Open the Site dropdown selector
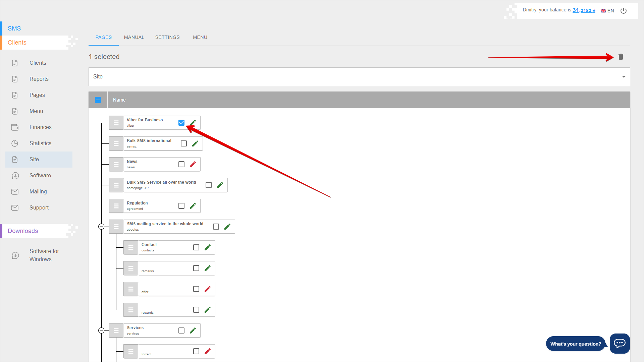This screenshot has width=644, height=362. [359, 77]
